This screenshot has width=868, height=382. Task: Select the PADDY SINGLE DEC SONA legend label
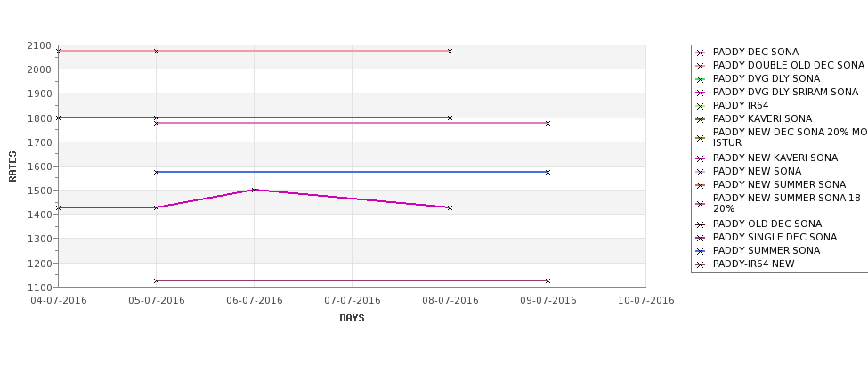pos(775,237)
